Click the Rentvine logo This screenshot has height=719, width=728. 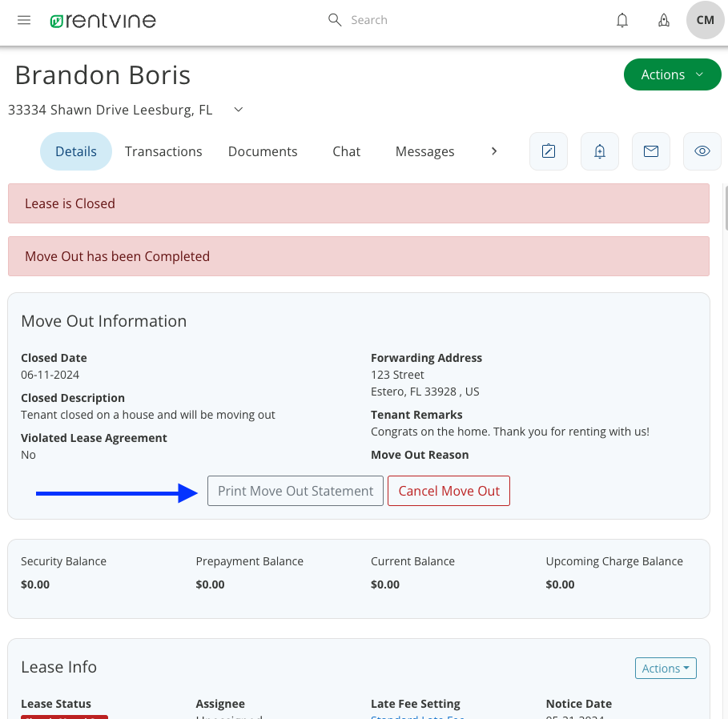click(103, 21)
